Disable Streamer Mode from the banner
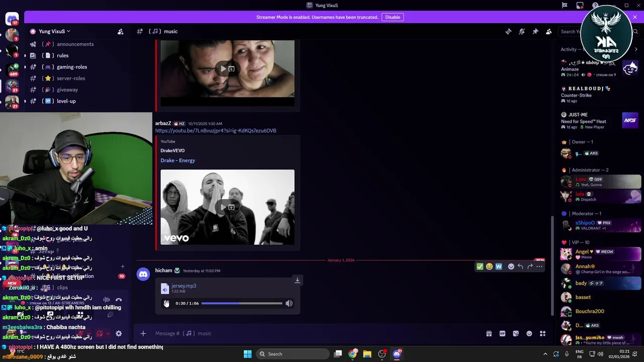Screen dimensions: 644x362 coord(392,17)
